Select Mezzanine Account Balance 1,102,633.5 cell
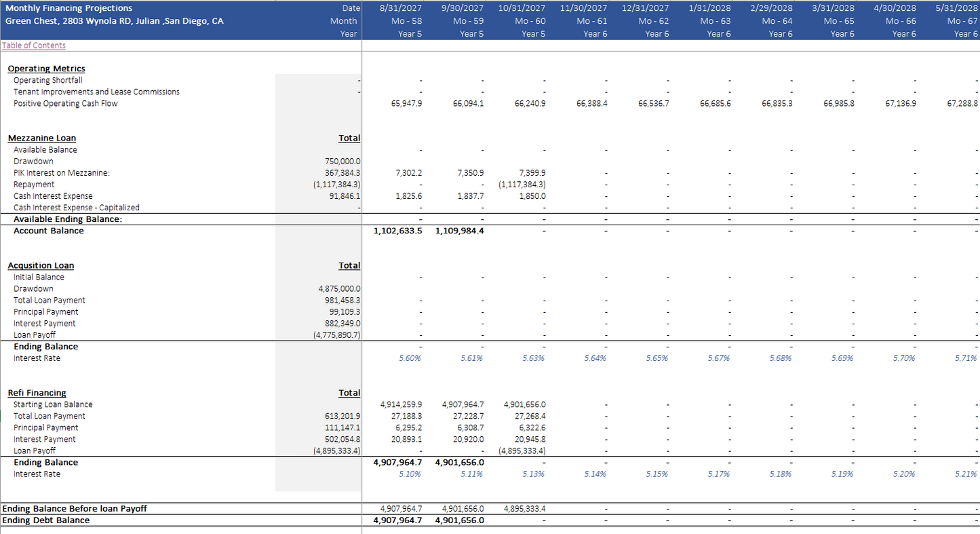The width and height of the screenshot is (980, 534). pos(397,231)
